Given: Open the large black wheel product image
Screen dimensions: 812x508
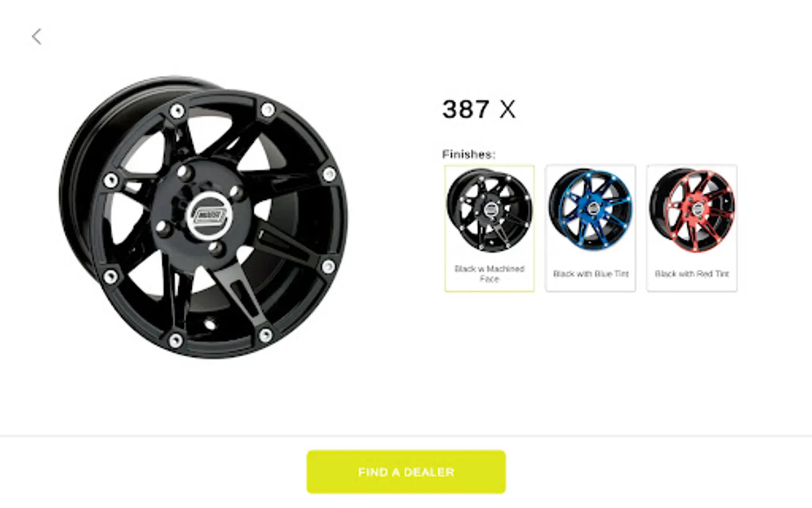Looking at the screenshot, I should (203, 217).
